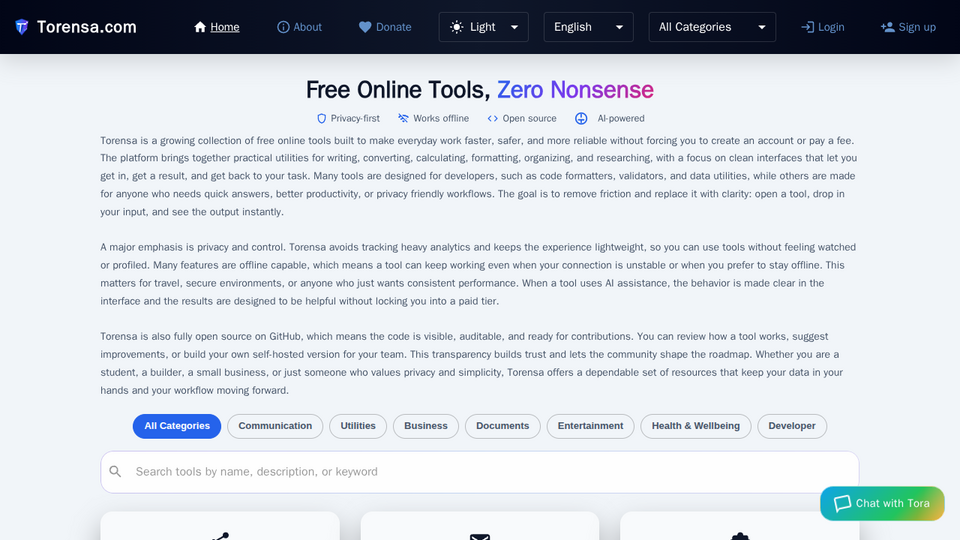Click the Privacy-first shield icon

pos(321,119)
